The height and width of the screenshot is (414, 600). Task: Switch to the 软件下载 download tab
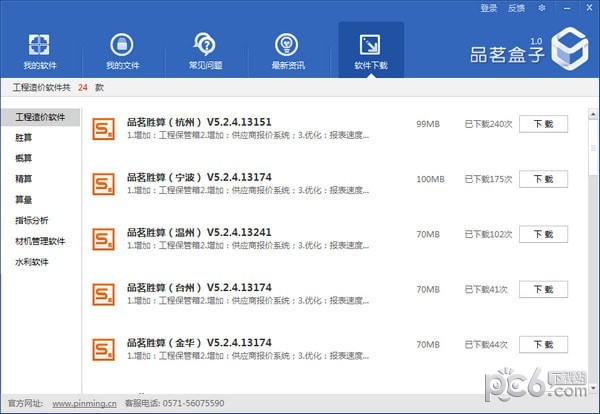(x=370, y=51)
